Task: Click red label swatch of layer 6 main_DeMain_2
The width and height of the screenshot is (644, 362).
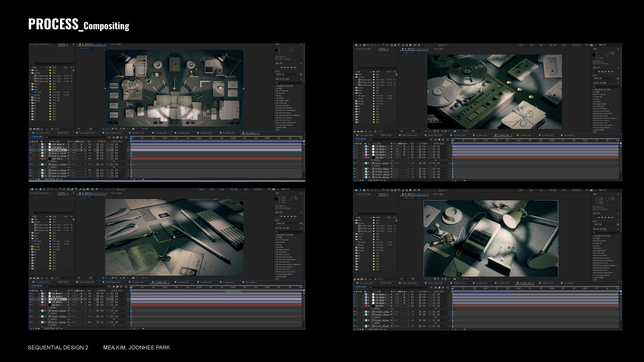Action: tap(43, 159)
